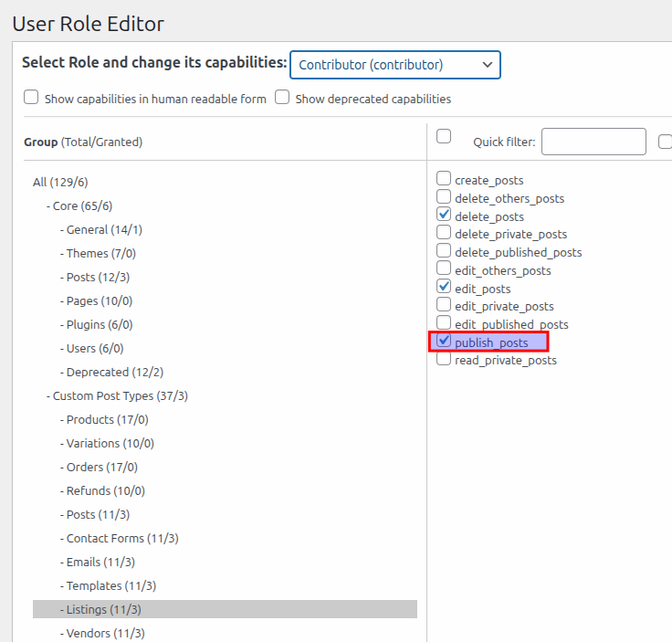This screenshot has width=672, height=642.
Task: Select the Contact Forms (11/3) group
Action: pos(121,539)
